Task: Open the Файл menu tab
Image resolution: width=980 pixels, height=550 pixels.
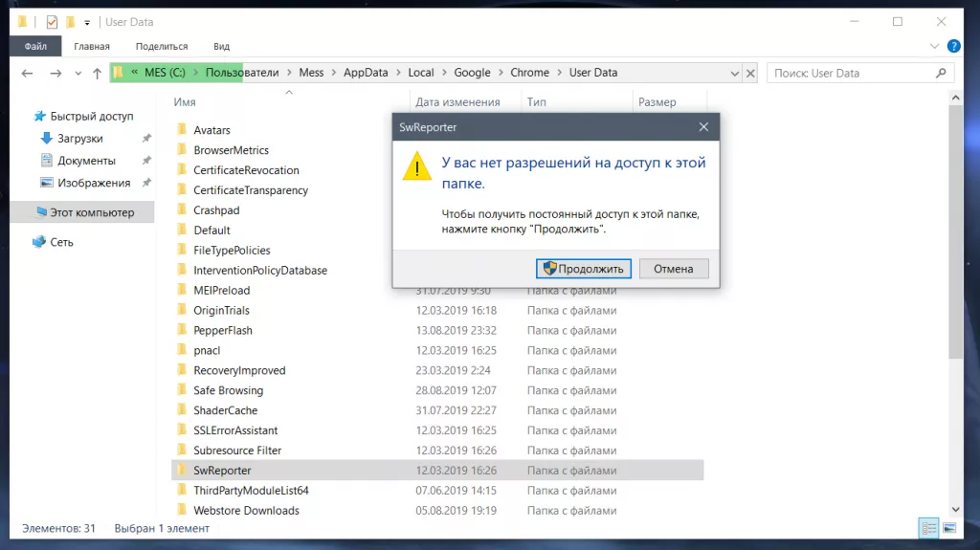Action: (x=35, y=46)
